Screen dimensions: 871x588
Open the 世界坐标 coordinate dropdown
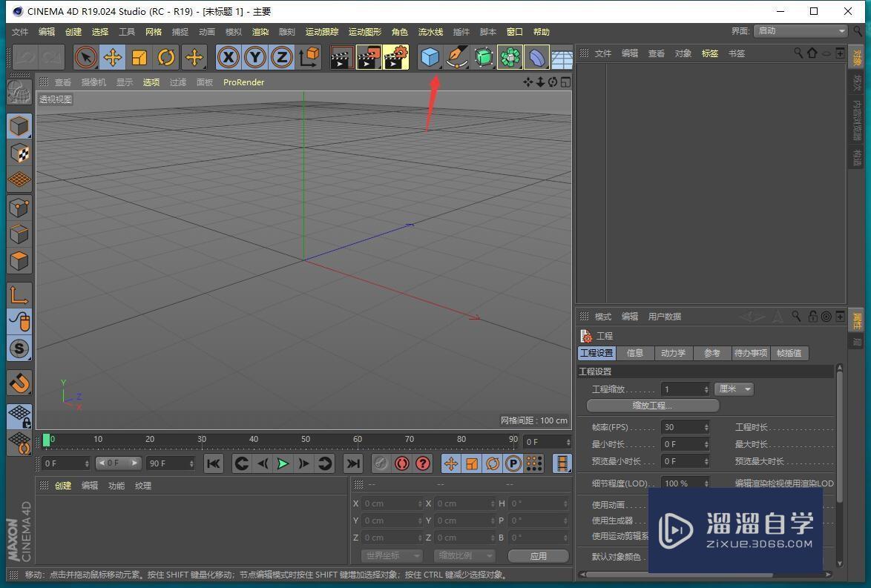tap(390, 555)
